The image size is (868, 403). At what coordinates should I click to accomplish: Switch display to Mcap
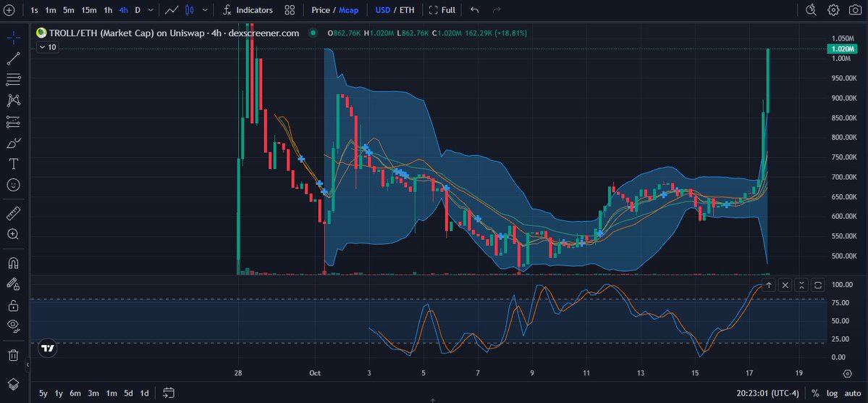(x=349, y=10)
